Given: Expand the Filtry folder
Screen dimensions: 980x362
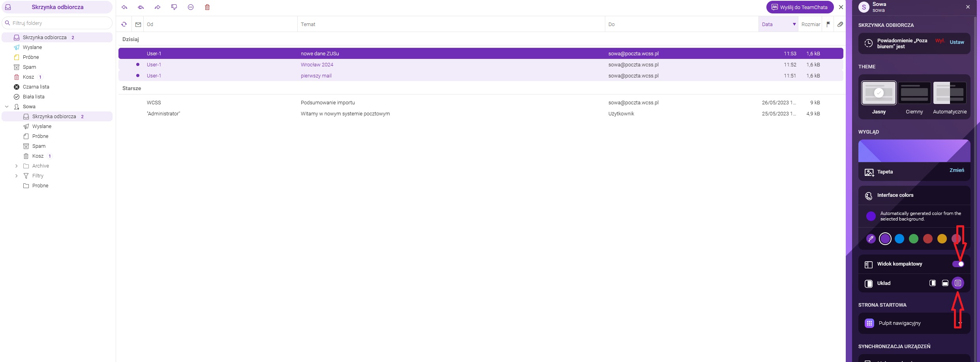Looking at the screenshot, I should (x=16, y=176).
